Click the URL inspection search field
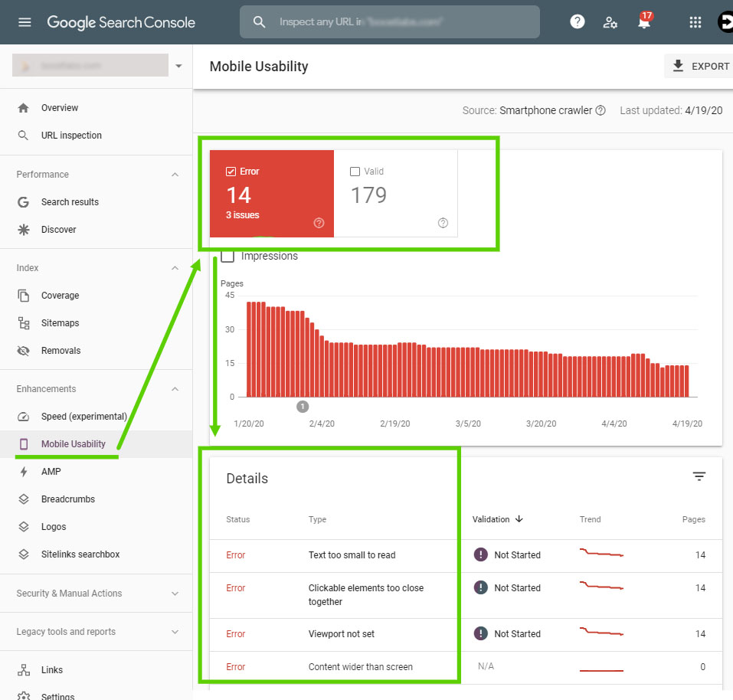The height and width of the screenshot is (700, 733). coord(389,22)
